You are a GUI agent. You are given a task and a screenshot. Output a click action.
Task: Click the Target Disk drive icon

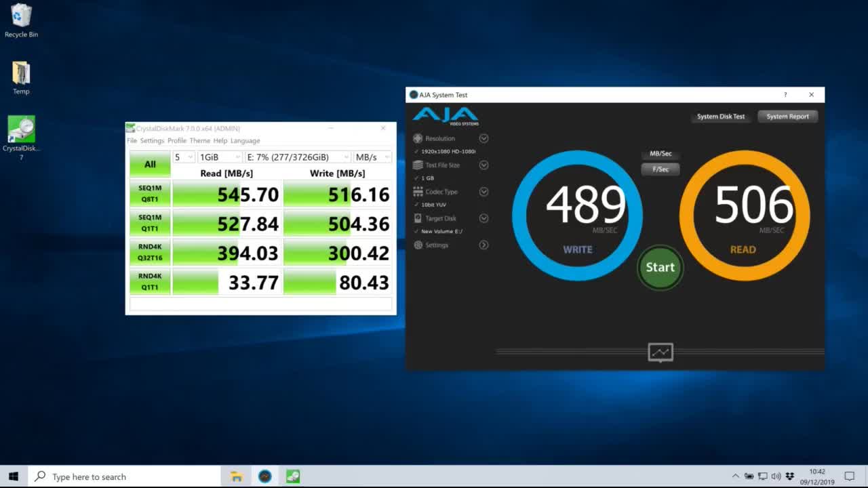click(418, 218)
